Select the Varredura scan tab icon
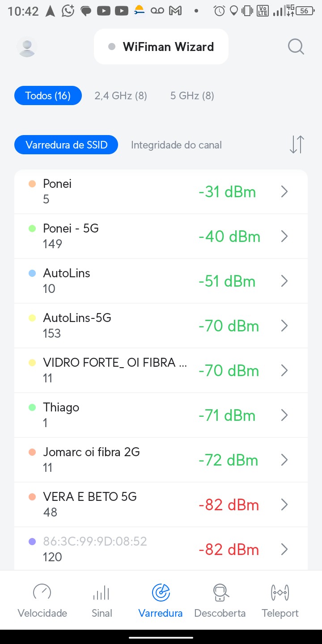 tap(161, 593)
